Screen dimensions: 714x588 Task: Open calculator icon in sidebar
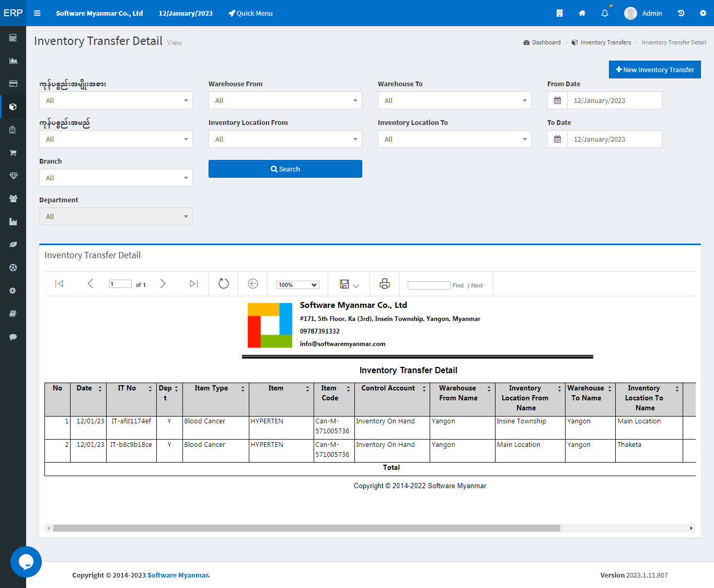pyautogui.click(x=13, y=38)
